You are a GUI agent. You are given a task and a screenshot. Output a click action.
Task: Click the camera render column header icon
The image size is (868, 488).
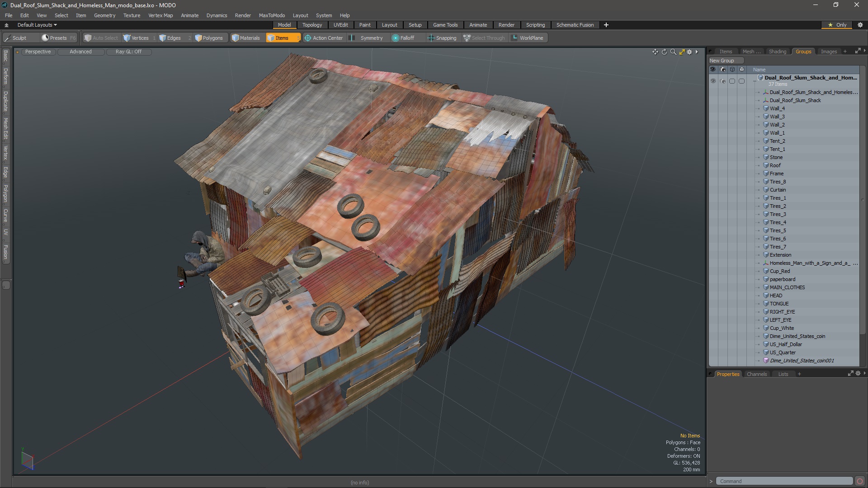click(x=722, y=70)
